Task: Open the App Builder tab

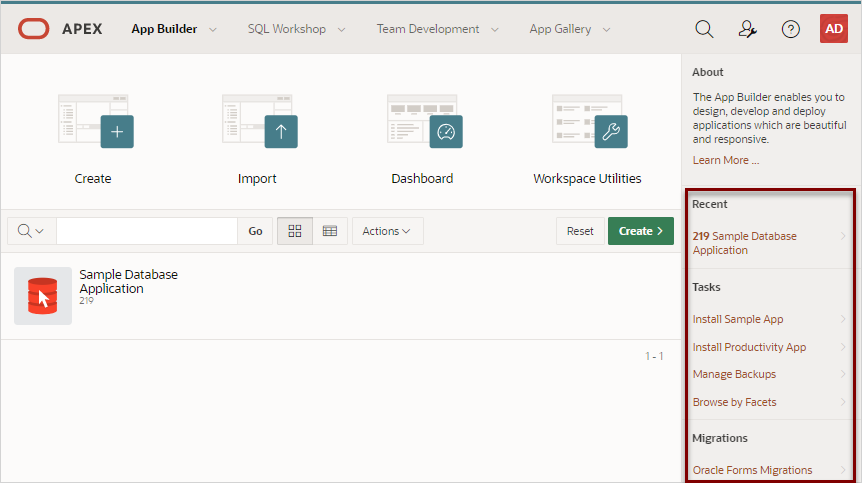Action: click(x=164, y=29)
